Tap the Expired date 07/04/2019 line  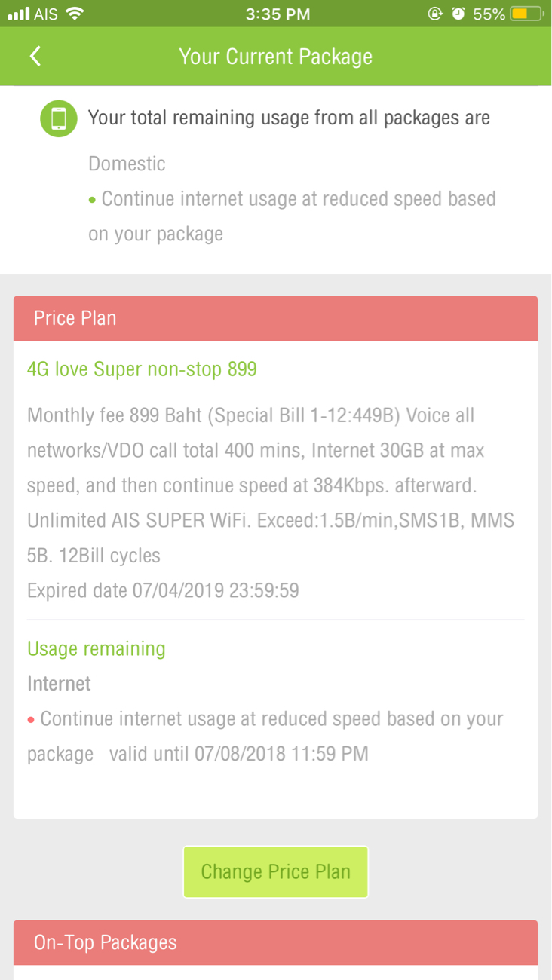click(163, 590)
